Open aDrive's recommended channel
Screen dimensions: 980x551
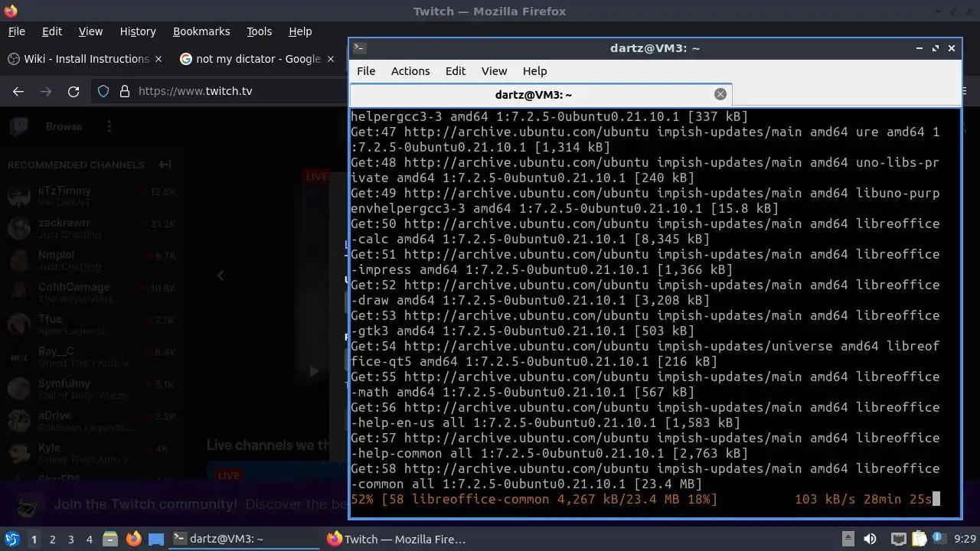92,421
